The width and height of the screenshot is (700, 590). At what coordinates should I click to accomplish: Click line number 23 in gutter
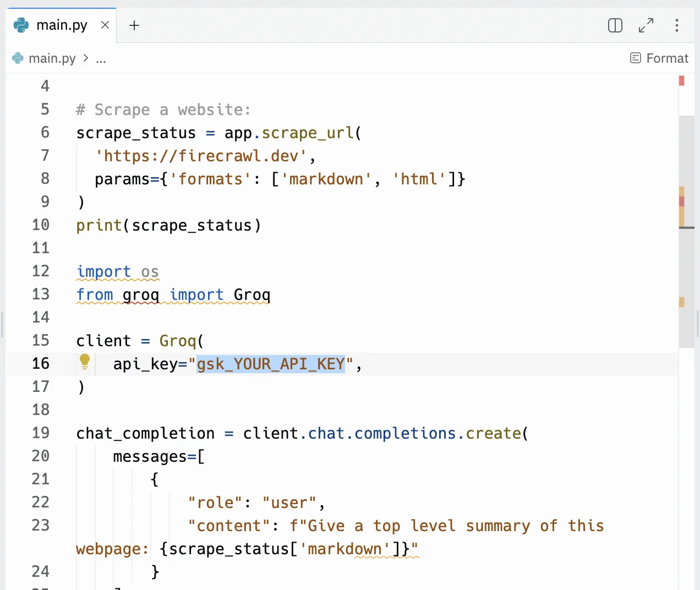[x=41, y=526]
